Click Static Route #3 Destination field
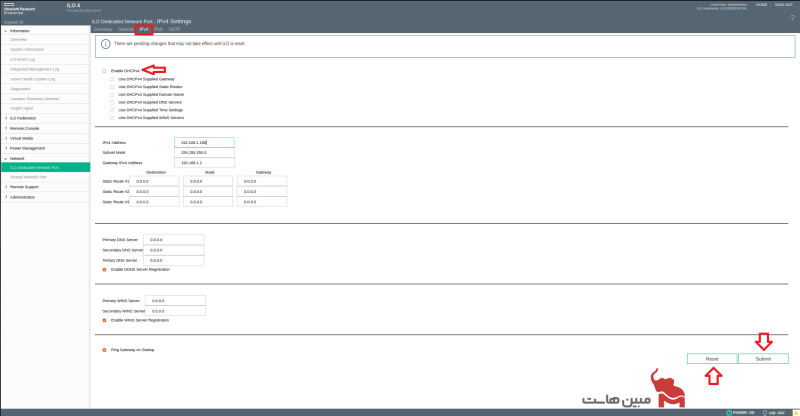The height and width of the screenshot is (416, 800). pyautogui.click(x=154, y=202)
